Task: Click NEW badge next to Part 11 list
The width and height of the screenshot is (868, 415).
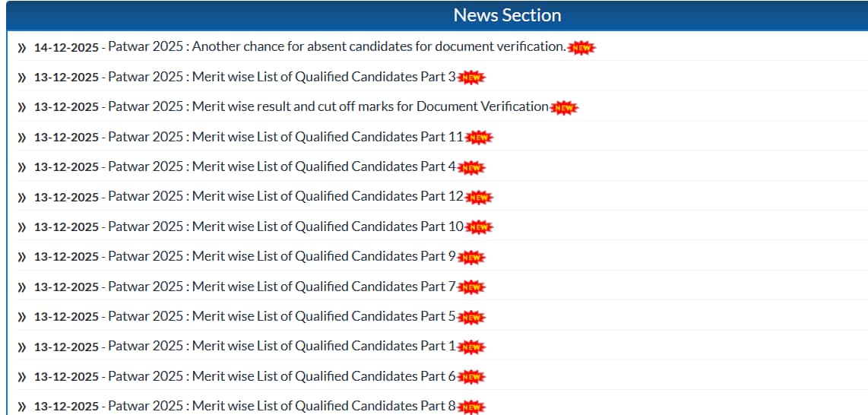Action: (479, 138)
